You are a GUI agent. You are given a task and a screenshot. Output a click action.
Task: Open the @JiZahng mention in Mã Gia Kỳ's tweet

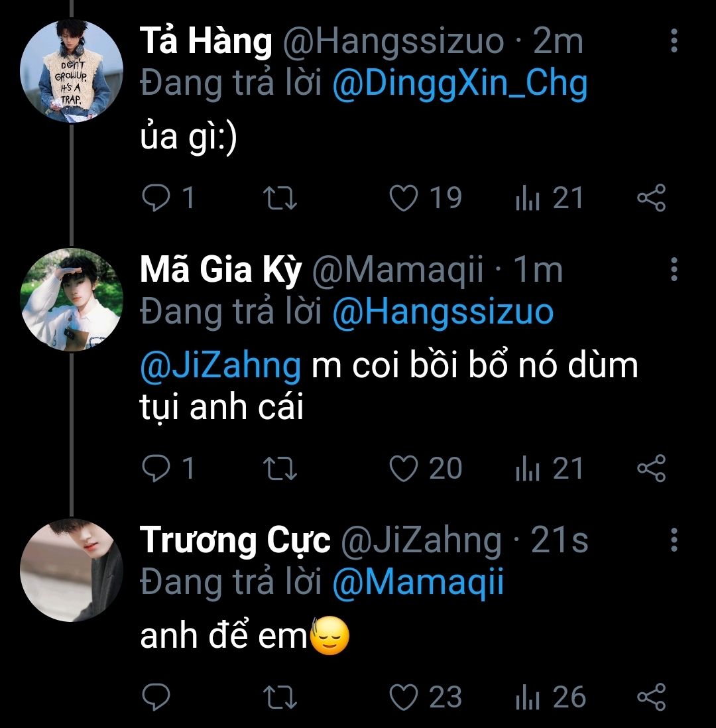click(220, 365)
